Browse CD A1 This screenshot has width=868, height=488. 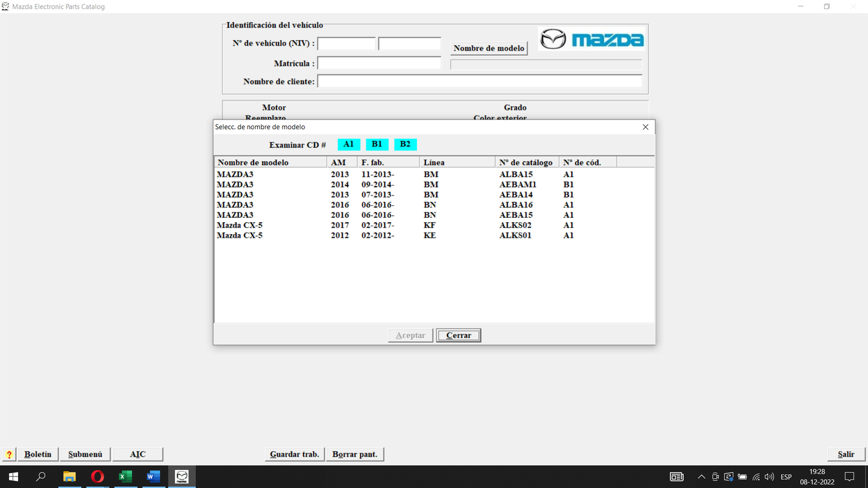coord(348,144)
